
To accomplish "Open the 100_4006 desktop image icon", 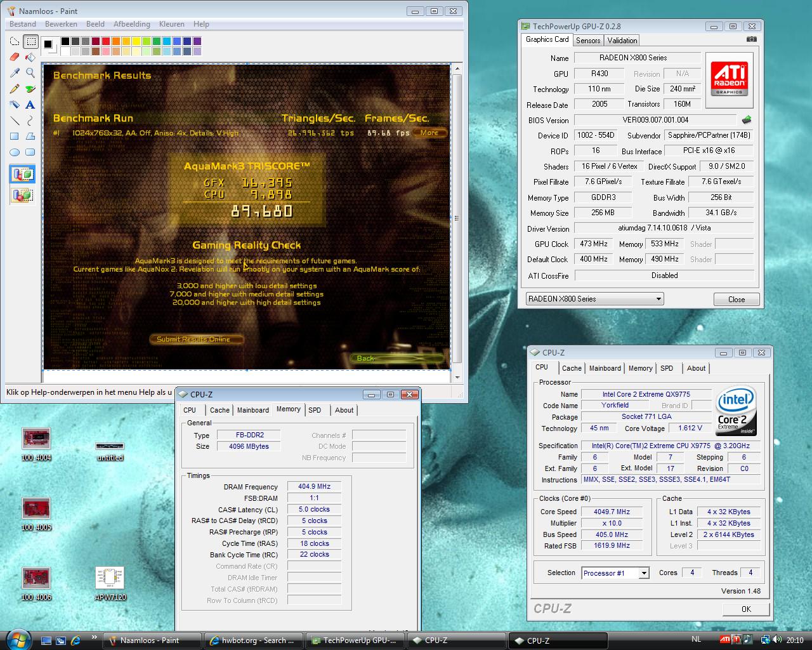I will tap(36, 583).
